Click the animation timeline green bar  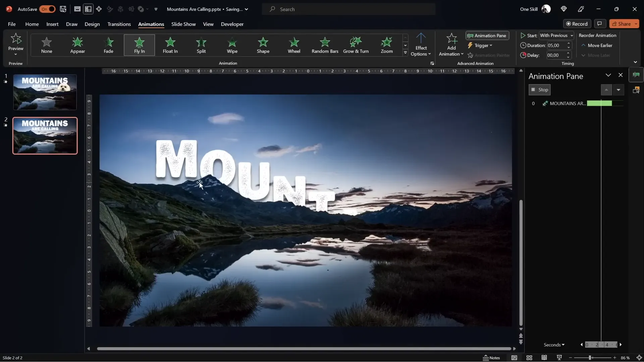599,104
